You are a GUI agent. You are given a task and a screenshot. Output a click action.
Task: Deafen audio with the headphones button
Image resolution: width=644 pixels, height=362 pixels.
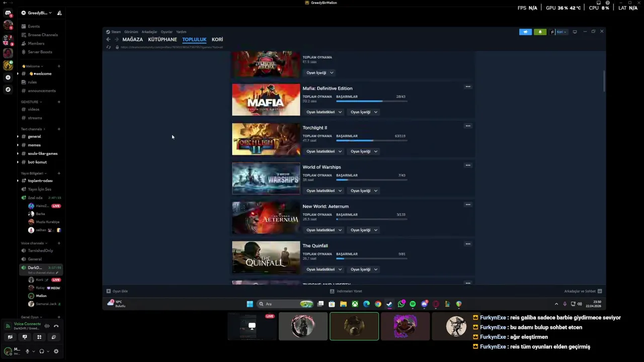click(42, 351)
